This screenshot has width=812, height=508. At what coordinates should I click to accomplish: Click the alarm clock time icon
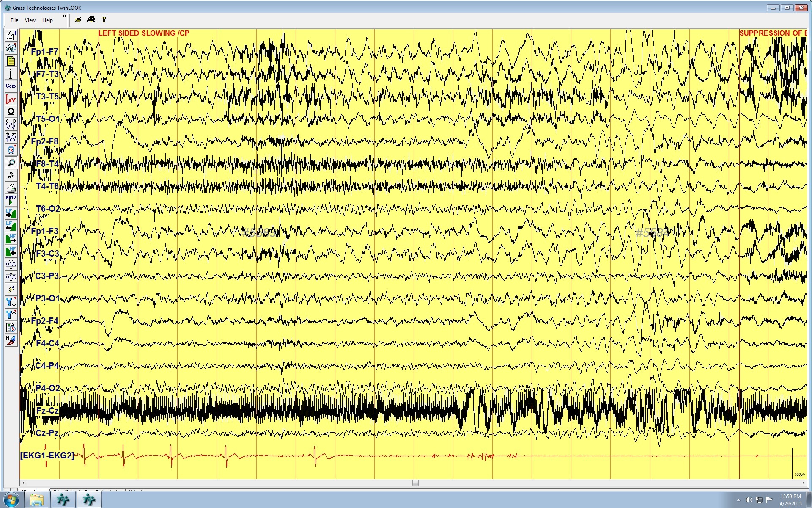tap(11, 150)
